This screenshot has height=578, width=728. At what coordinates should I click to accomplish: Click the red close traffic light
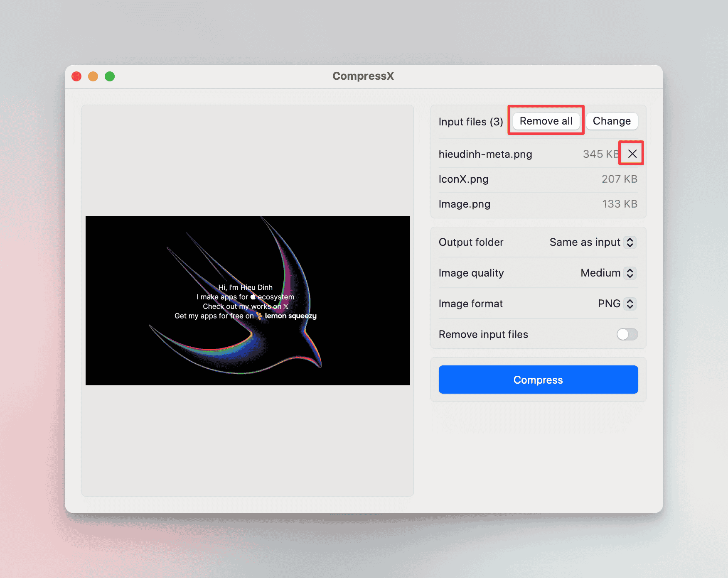click(76, 76)
